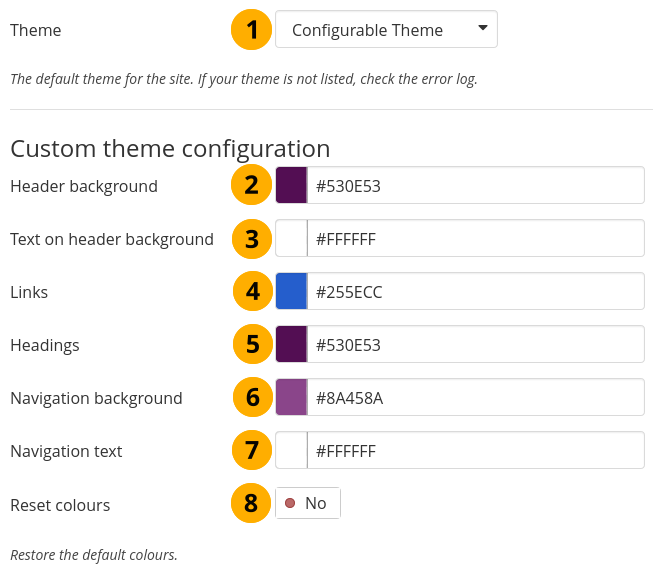Screen dimensions: 653x569
Task: Pick the Links blue colour swatch
Action: (x=291, y=292)
